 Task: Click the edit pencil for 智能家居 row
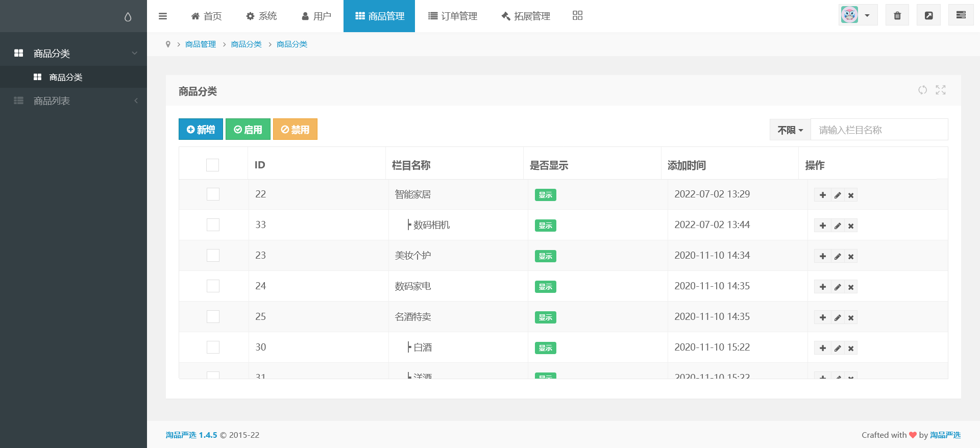click(x=837, y=195)
